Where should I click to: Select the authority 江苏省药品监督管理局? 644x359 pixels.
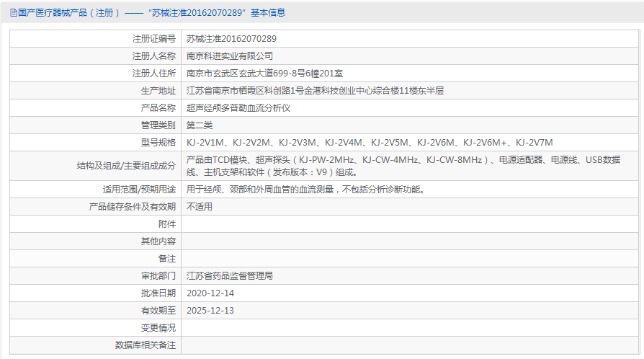(230, 275)
